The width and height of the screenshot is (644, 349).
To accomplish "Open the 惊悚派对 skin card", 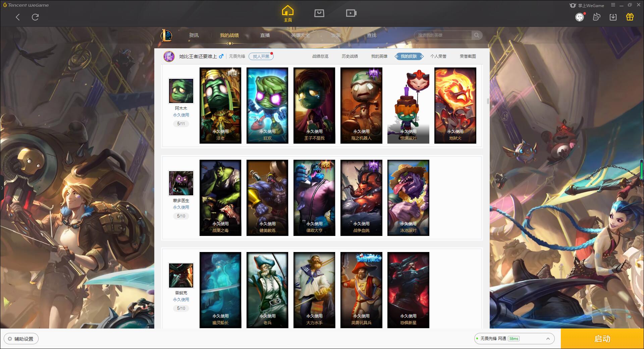I will [408, 106].
